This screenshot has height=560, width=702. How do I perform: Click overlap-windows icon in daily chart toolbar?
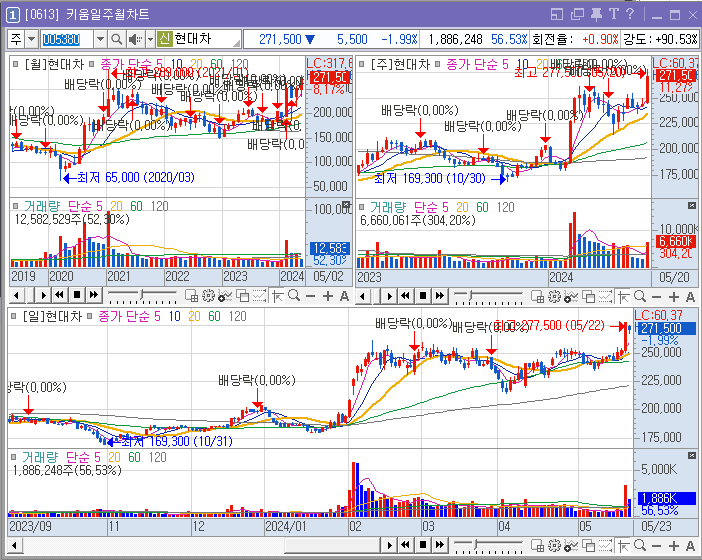tap(588, 545)
